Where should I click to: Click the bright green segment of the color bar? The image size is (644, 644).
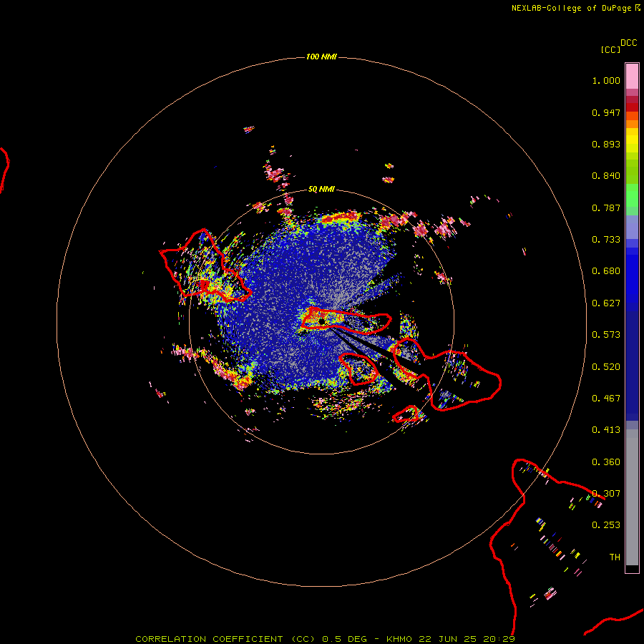pos(632,195)
